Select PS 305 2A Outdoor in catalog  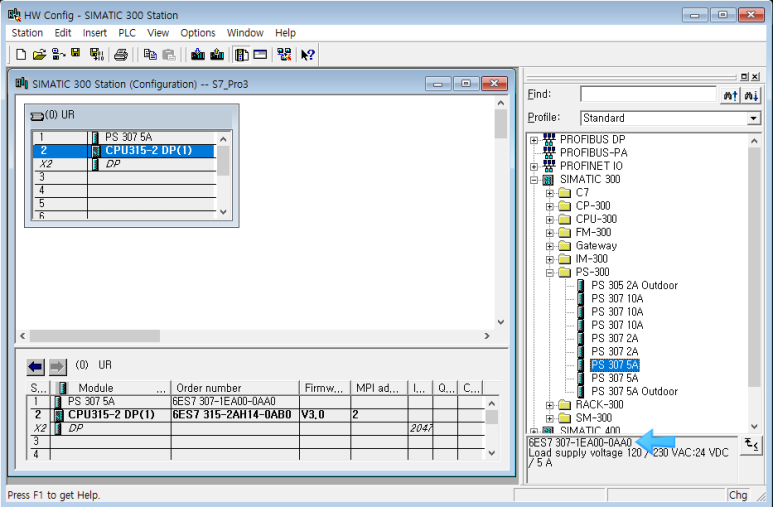634,286
